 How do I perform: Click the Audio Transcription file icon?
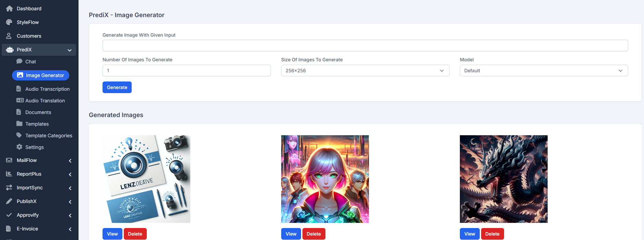point(19,89)
